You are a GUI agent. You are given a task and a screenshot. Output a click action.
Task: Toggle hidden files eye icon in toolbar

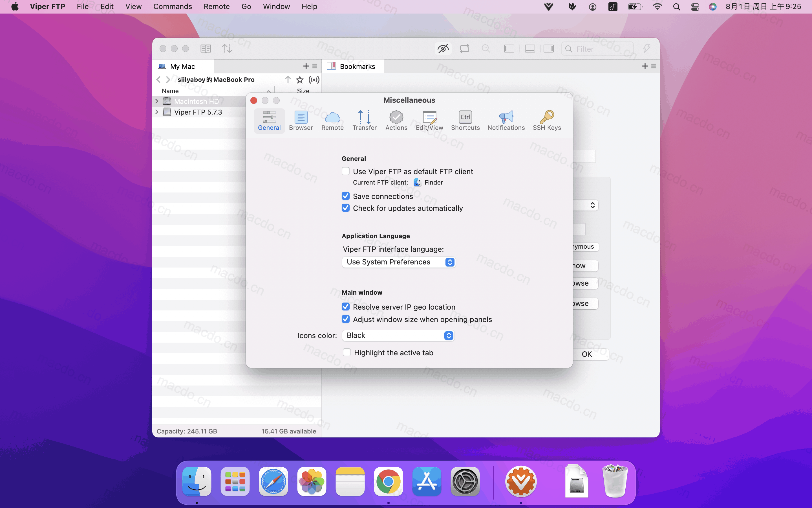pyautogui.click(x=443, y=49)
